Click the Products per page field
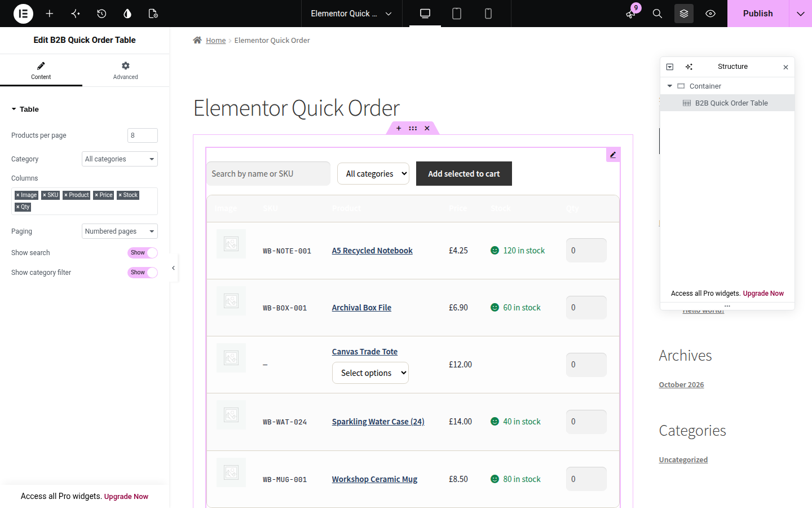The height and width of the screenshot is (508, 812). [x=143, y=135]
